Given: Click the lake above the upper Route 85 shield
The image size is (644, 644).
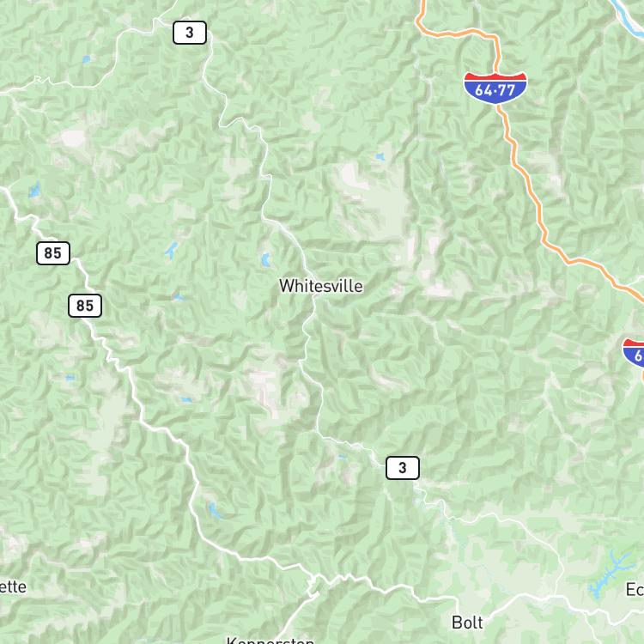Looking at the screenshot, I should tap(34, 190).
